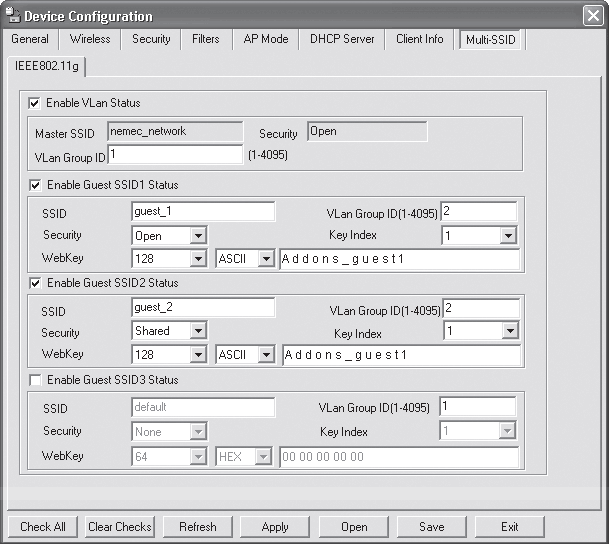Click the Apply button
This screenshot has width=609, height=544.
point(275,527)
